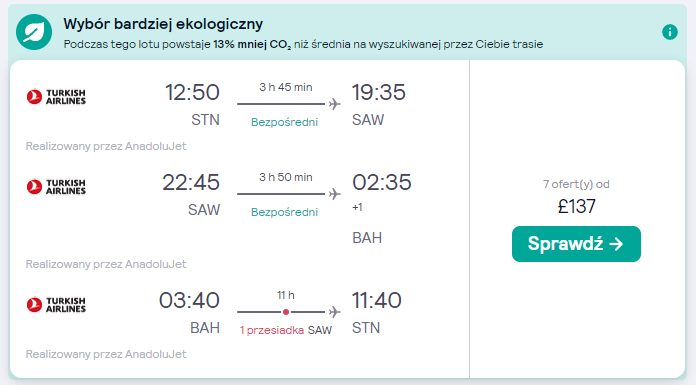Click the green leaf eco icon
This screenshot has height=385, width=696.
click(34, 32)
